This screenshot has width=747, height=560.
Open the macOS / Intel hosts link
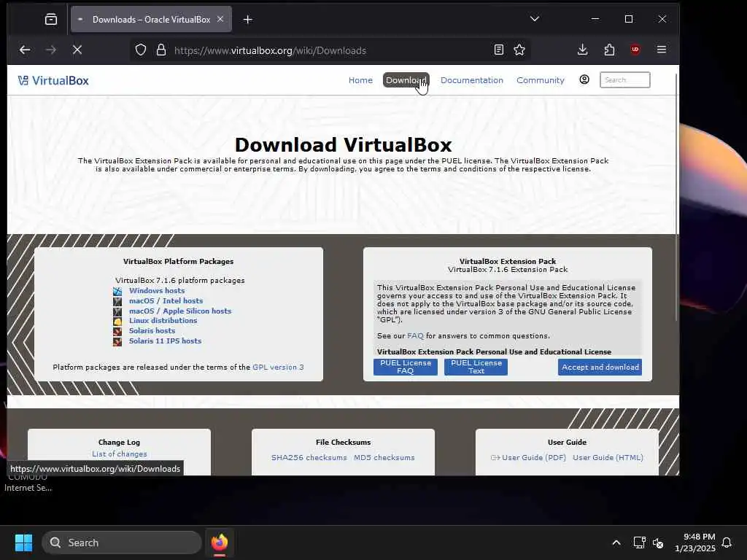166,301
